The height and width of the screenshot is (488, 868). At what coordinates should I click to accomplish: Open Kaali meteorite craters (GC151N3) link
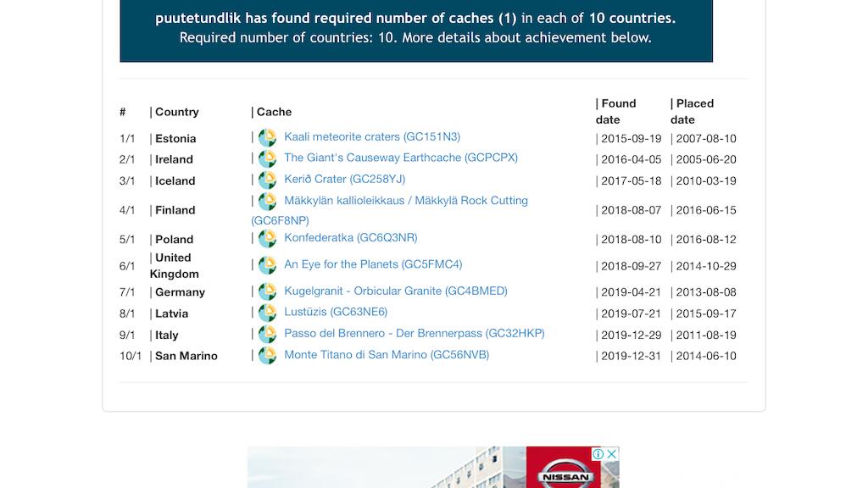pyautogui.click(x=372, y=136)
